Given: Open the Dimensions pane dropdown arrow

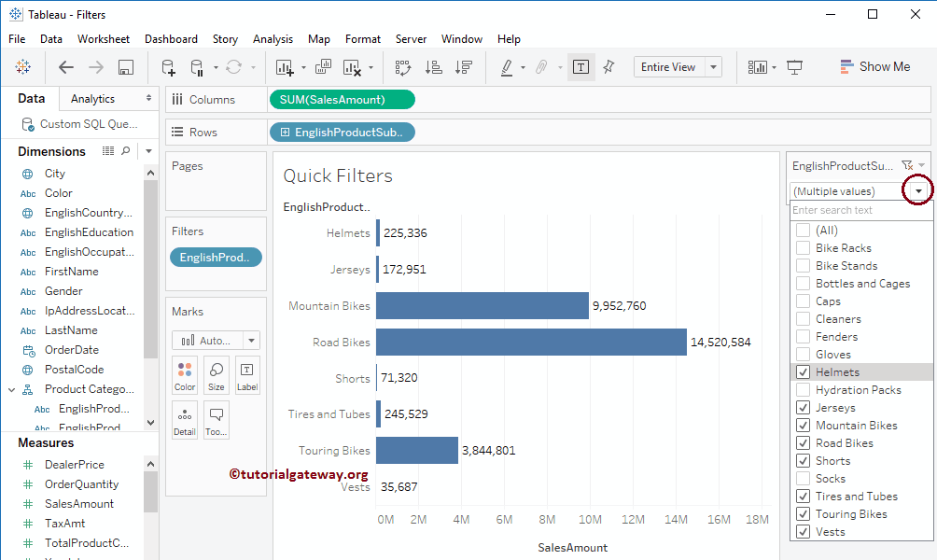Looking at the screenshot, I should pos(148,151).
